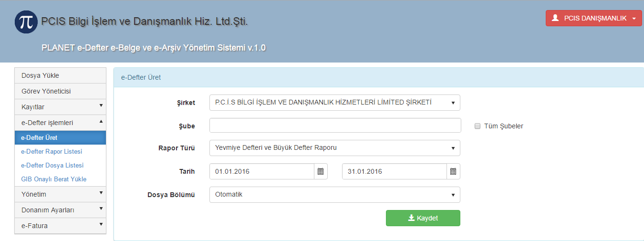This screenshot has width=644, height=241.
Task: Click the end date field 31.01.2016
Action: tap(395, 171)
